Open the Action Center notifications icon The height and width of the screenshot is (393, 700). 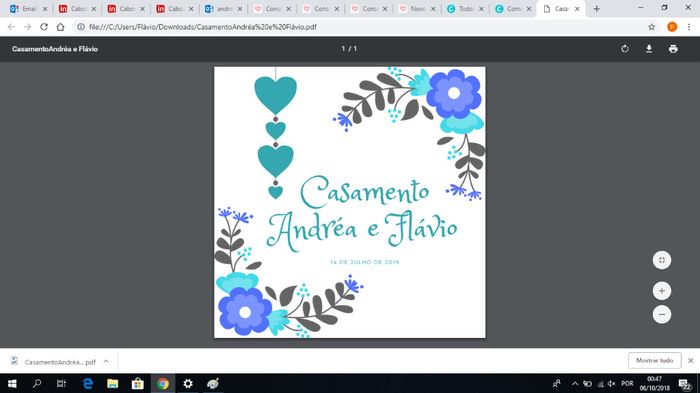pos(684,384)
